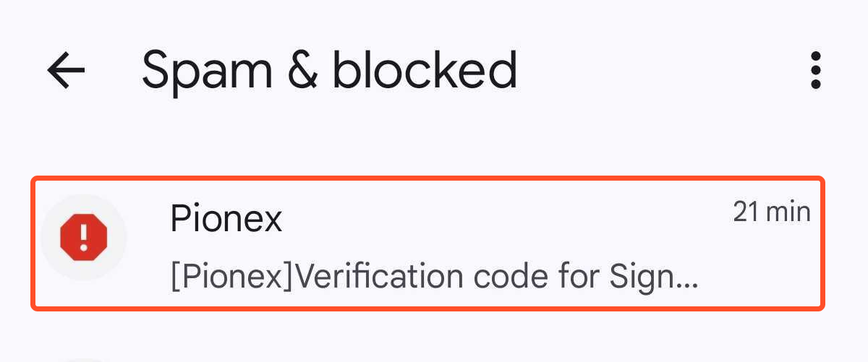Image resolution: width=868 pixels, height=362 pixels.
Task: Expand the vertical dots dropdown menu
Action: pyautogui.click(x=816, y=70)
